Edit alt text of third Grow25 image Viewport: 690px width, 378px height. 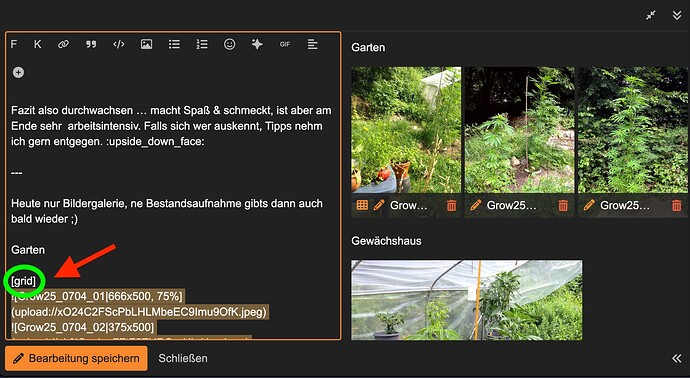(589, 205)
